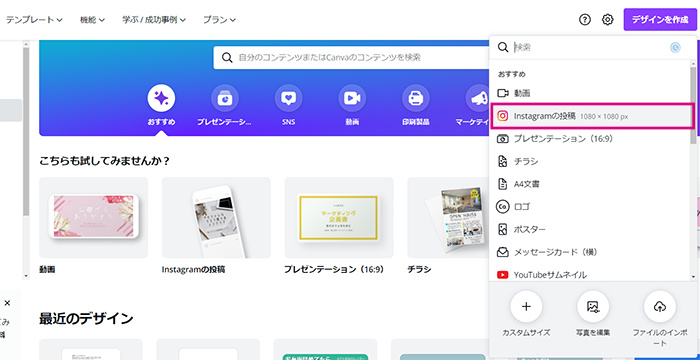Open the Instagramの投稿 phone thumbnail card
The image size is (700, 360).
(216, 218)
